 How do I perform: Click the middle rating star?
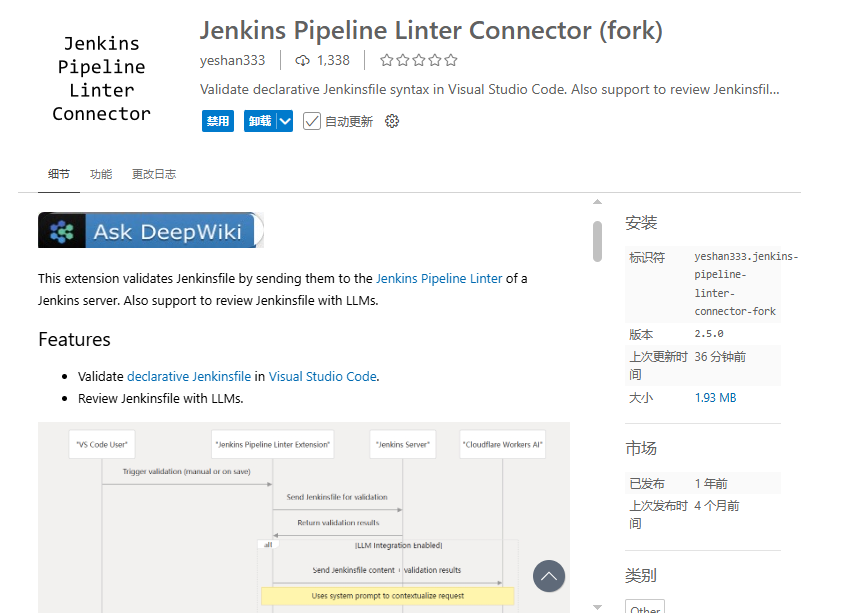418,60
